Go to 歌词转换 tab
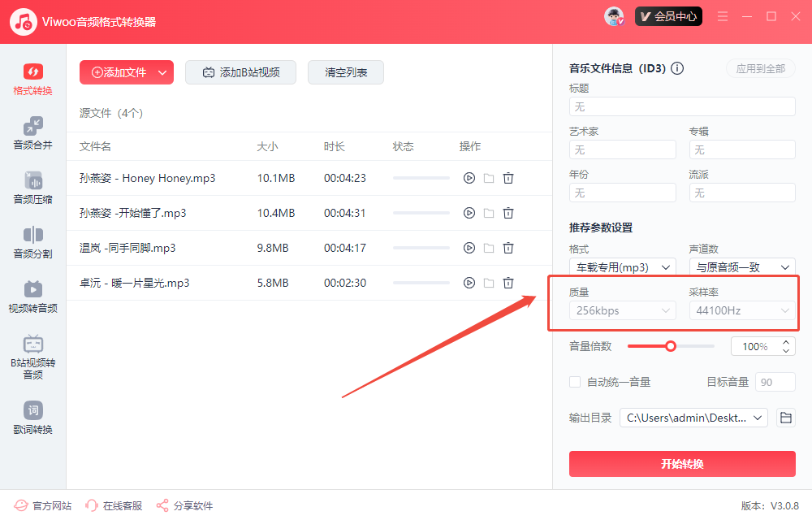Screen dimensions: 812x520 (33, 418)
